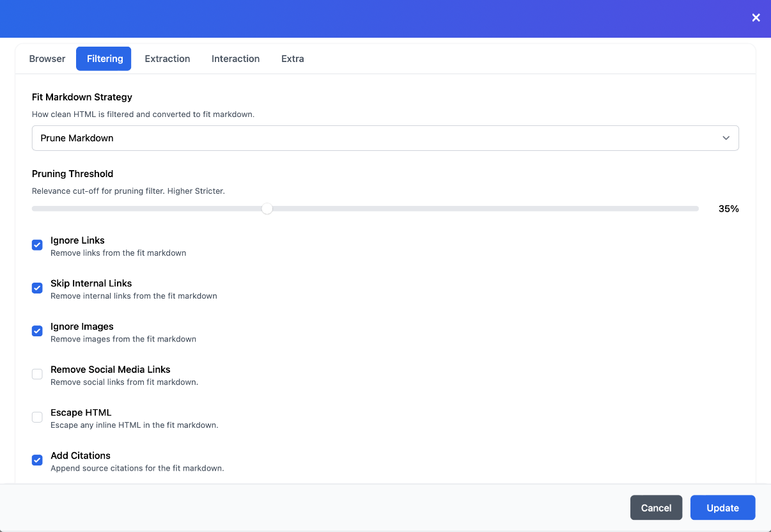771x532 pixels.
Task: Switch to the Browser tab
Action: 47,59
